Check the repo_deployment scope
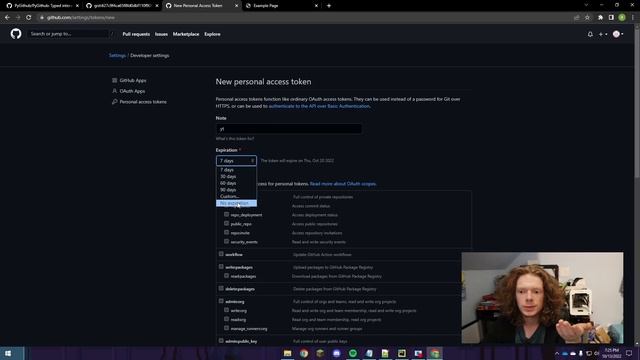640x360 pixels. [227, 214]
